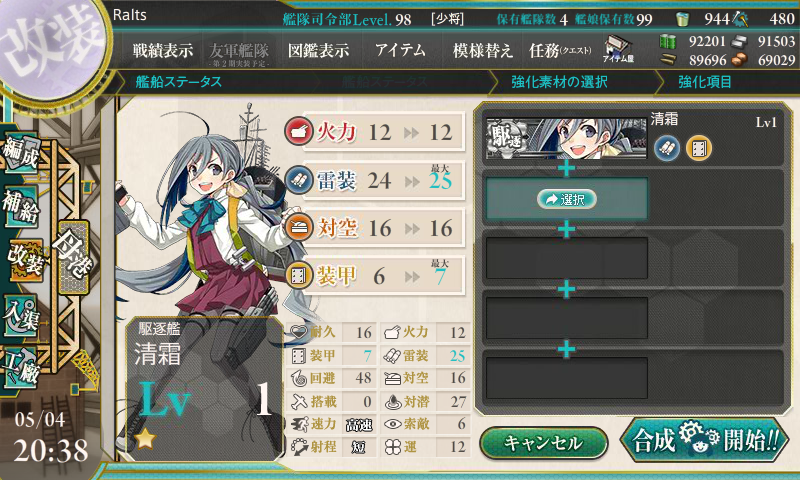
Task: Open the 補給 resupply side icon
Action: pyautogui.click(x=21, y=207)
